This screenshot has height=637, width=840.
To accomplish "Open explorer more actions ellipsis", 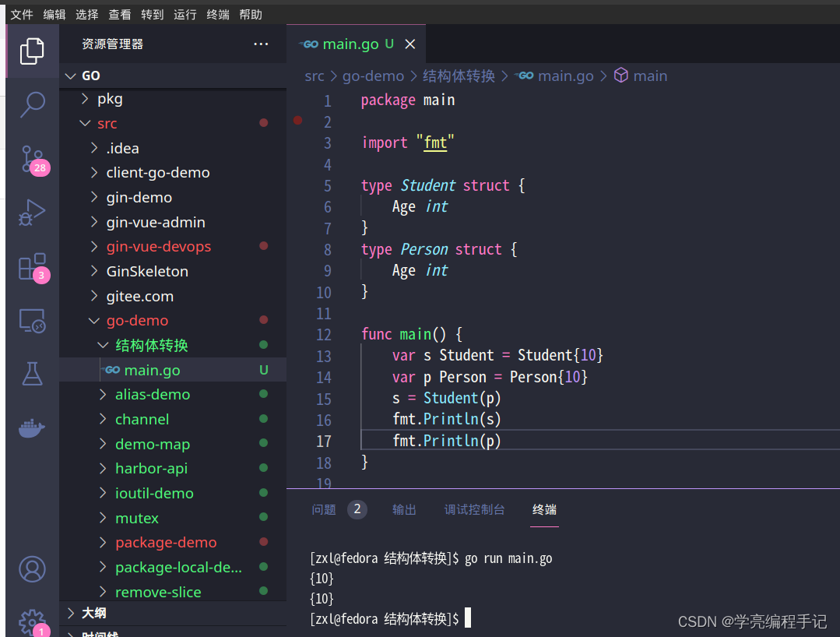I will coord(261,44).
